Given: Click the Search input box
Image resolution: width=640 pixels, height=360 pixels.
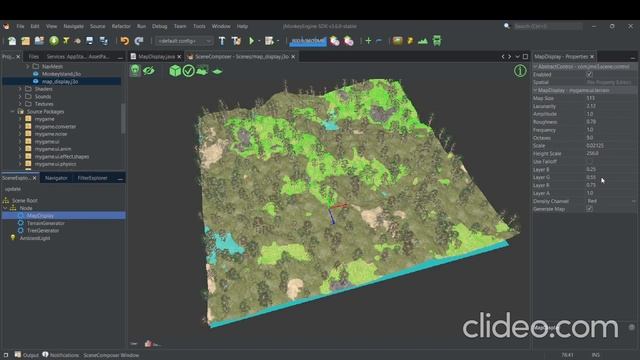Looking at the screenshot, I should coord(547,26).
